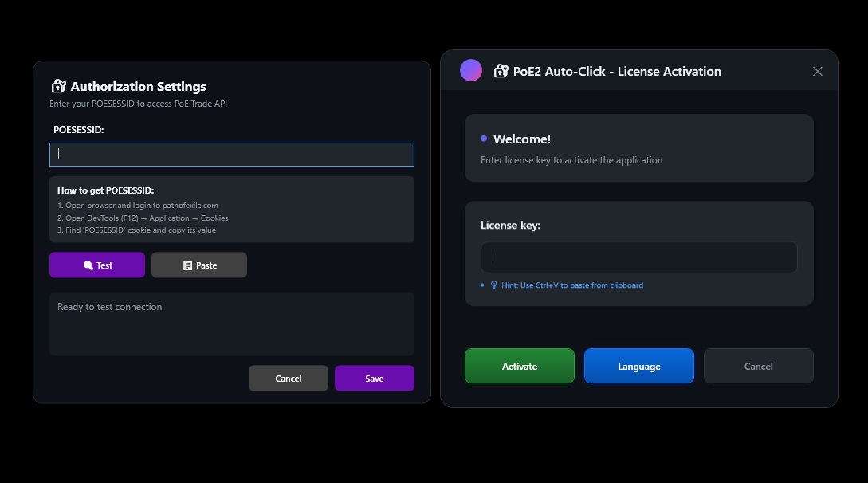
Task: Click the lock icon beside Authorization Settings
Action: [x=58, y=86]
